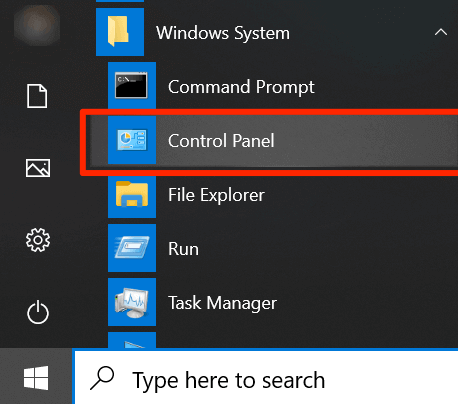This screenshot has width=458, height=404.
Task: Click the Windows Start button
Action: (36, 378)
